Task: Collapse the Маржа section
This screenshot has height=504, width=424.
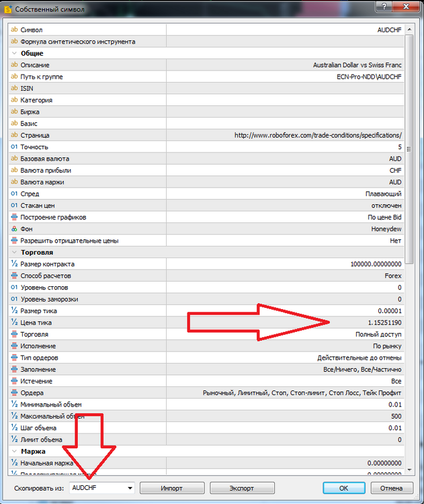Action: click(x=14, y=451)
